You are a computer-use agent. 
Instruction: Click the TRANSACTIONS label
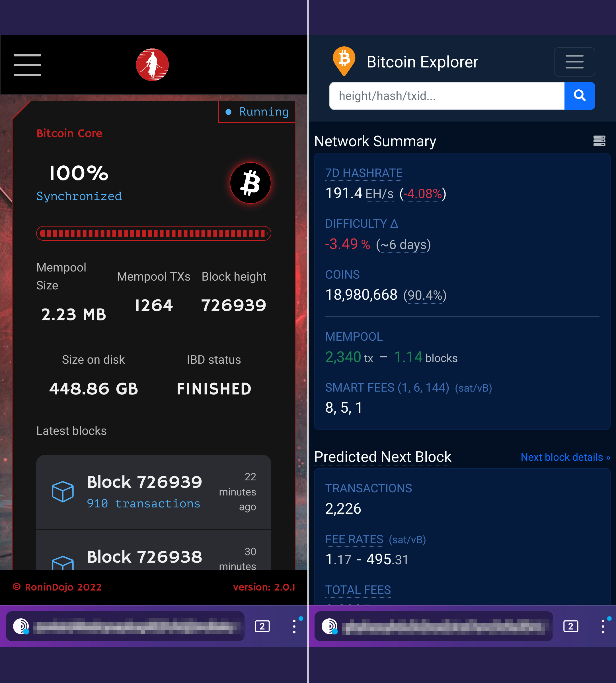(369, 488)
